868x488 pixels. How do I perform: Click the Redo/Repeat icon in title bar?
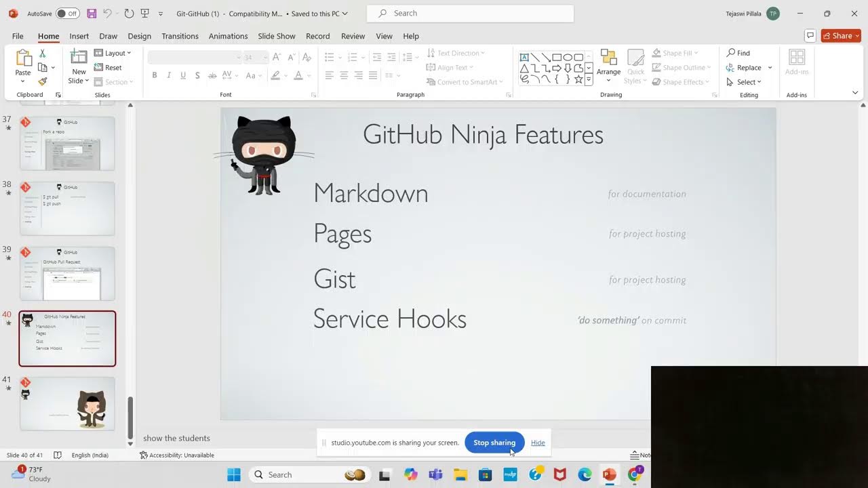129,14
